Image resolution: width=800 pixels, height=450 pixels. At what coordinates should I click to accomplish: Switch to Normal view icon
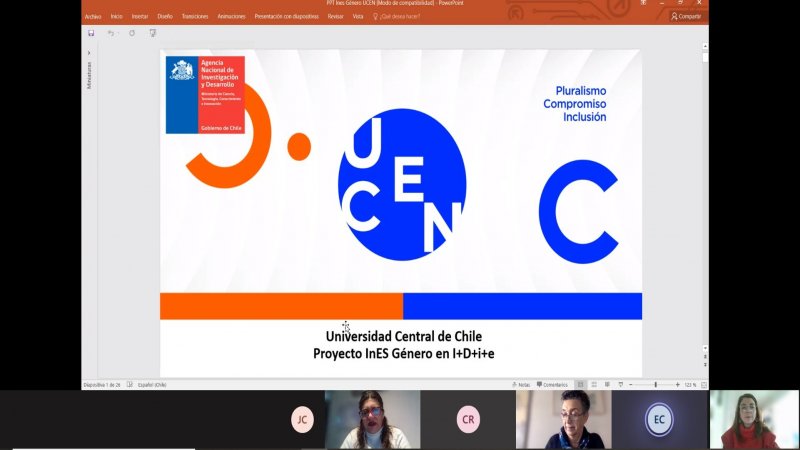coord(580,385)
